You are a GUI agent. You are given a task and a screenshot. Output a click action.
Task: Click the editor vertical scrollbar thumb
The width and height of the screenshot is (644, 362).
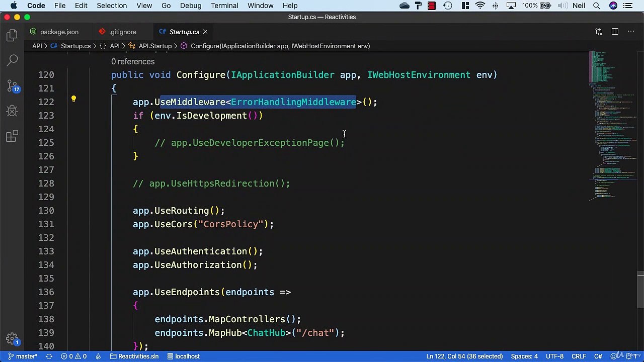coord(640,289)
